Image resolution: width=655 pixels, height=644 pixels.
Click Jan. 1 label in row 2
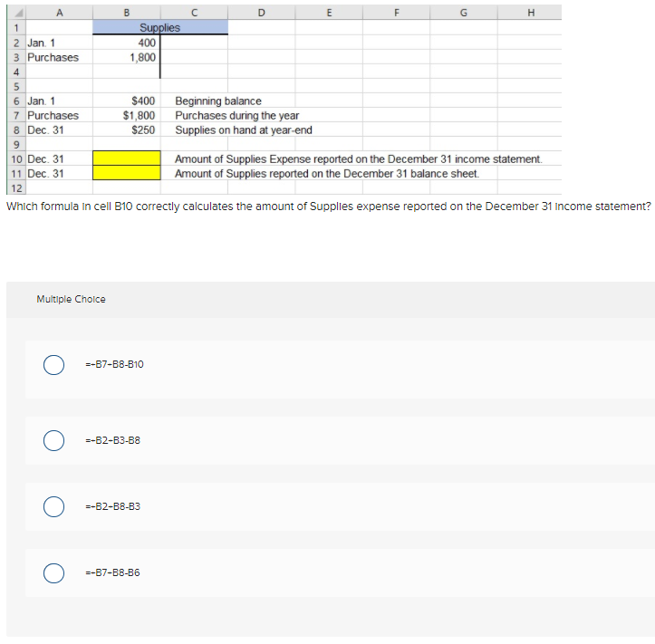coord(41,43)
